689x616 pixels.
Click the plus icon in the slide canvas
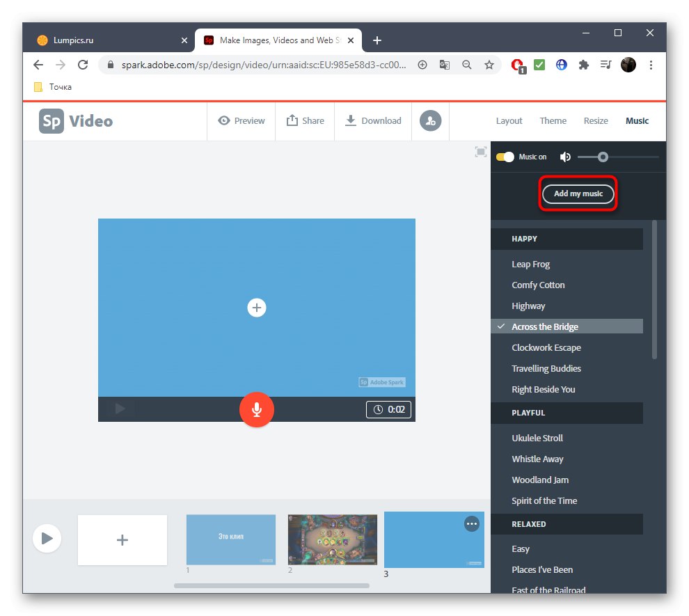[x=257, y=307]
